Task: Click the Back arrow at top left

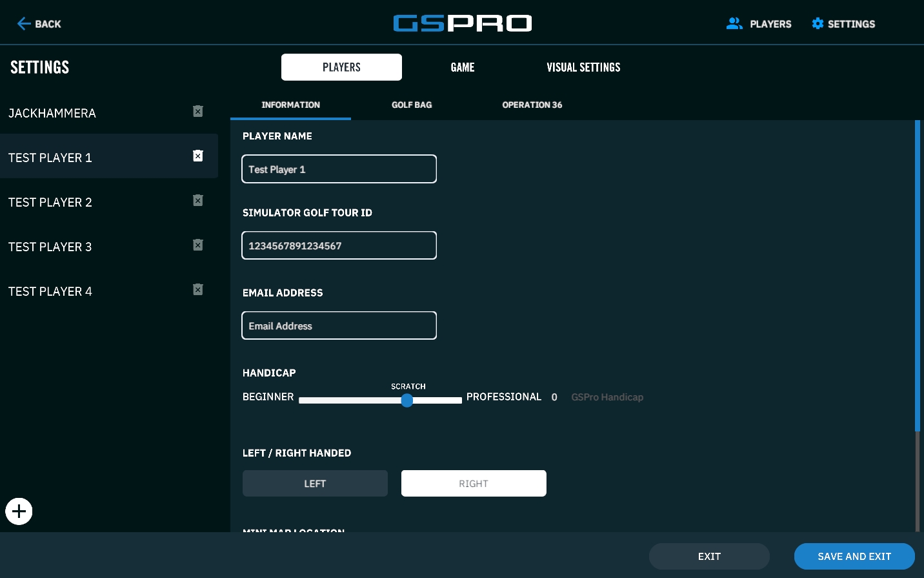Action: pos(39,24)
